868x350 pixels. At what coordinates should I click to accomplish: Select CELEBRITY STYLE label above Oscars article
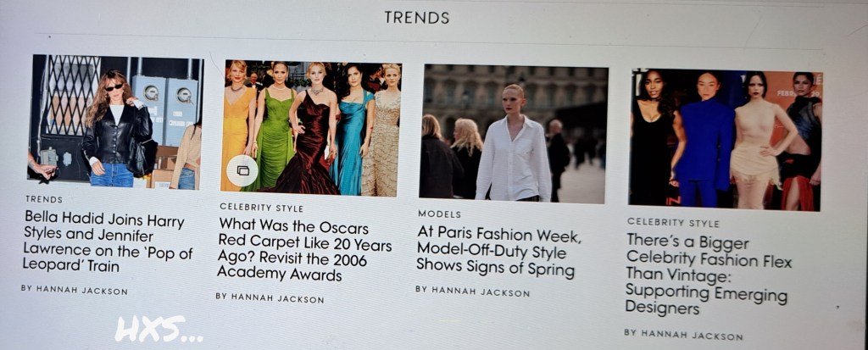point(261,208)
